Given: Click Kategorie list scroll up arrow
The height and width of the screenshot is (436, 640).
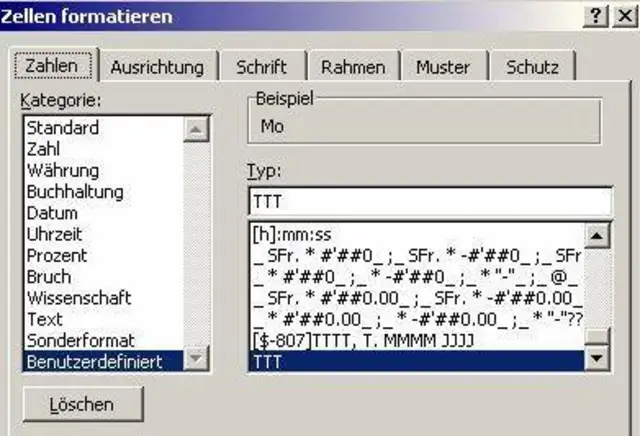Looking at the screenshot, I should (196, 129).
